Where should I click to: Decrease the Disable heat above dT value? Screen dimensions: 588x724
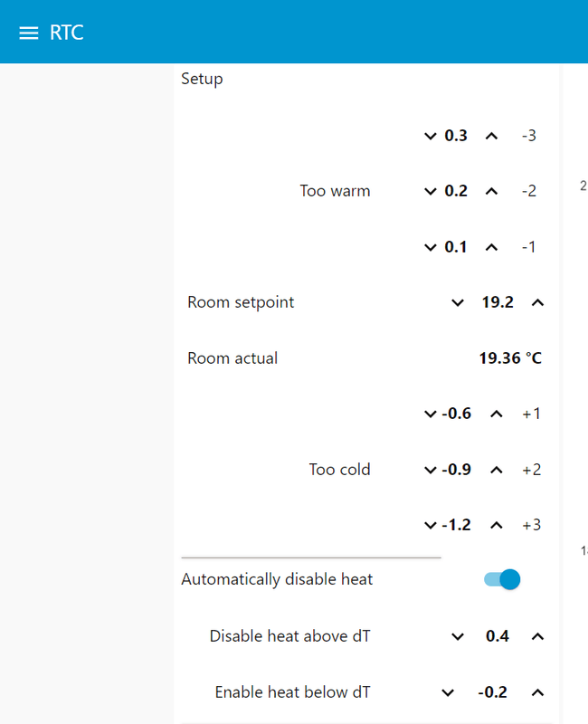pos(458,636)
